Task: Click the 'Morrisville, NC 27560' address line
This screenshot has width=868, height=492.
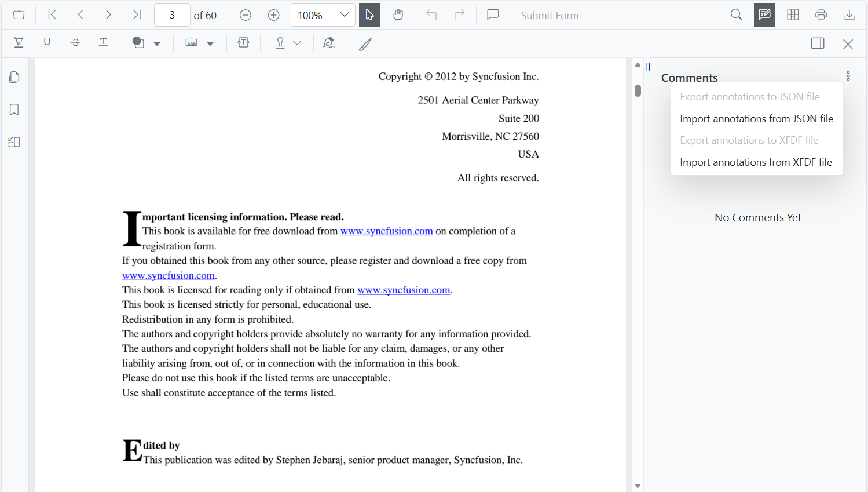Action: point(490,136)
